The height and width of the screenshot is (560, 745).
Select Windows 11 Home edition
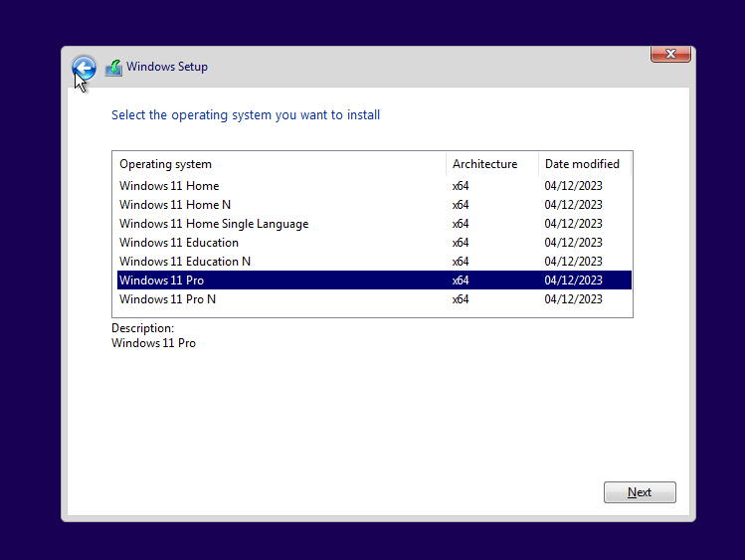[x=169, y=186]
